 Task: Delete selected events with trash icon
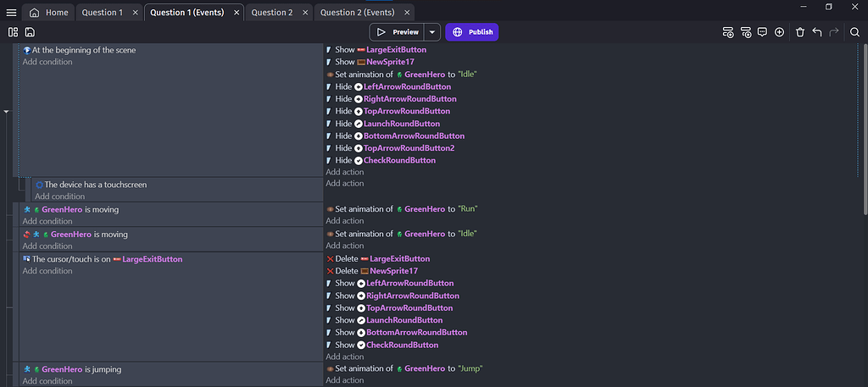pyautogui.click(x=799, y=32)
